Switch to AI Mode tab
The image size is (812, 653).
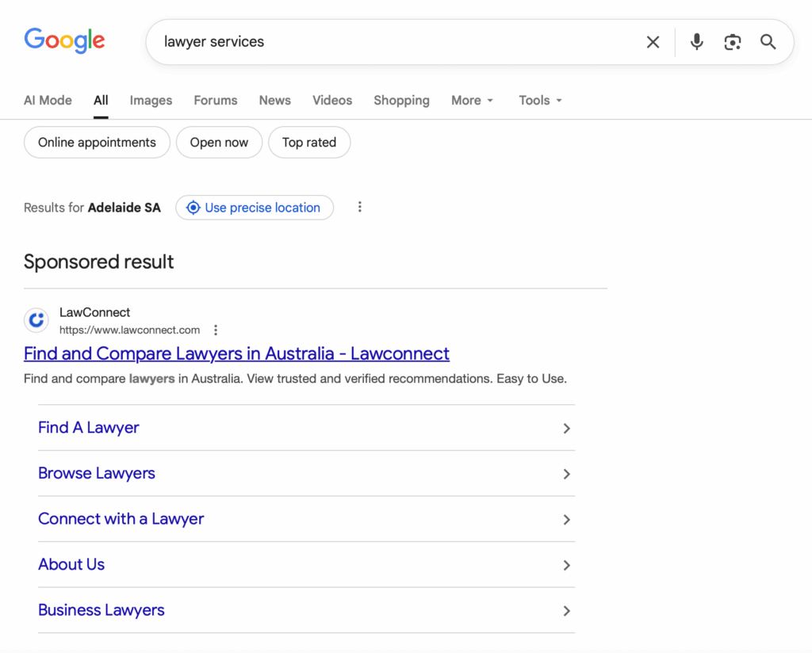pyautogui.click(x=48, y=101)
